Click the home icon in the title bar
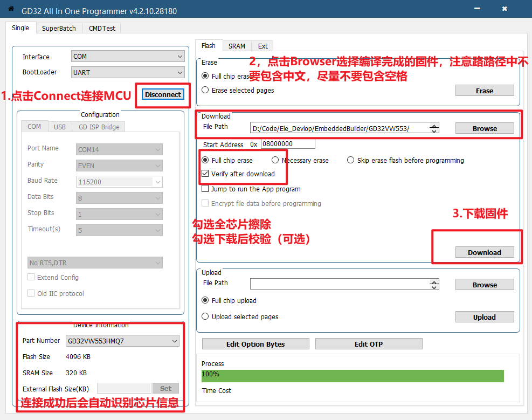The height and width of the screenshot is (420, 532). pos(10,9)
